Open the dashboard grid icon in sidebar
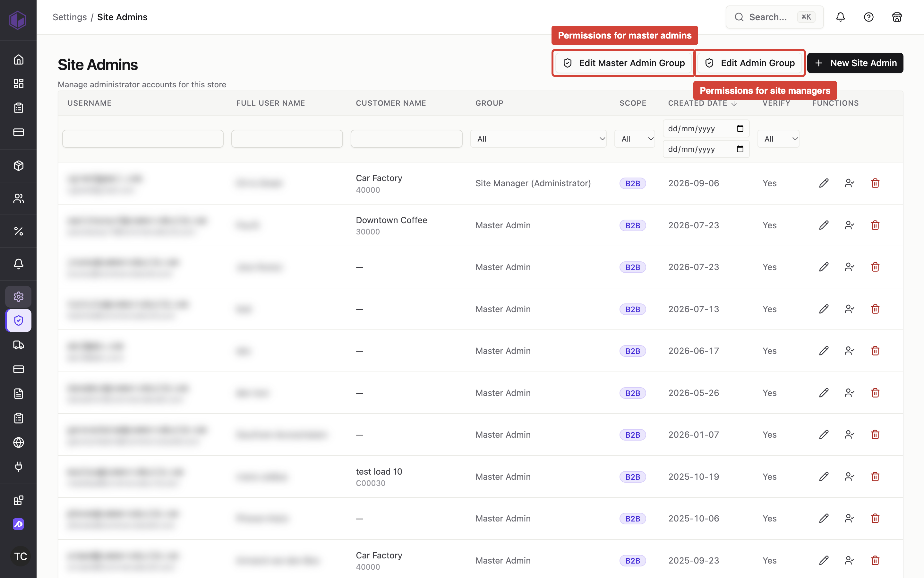Image resolution: width=924 pixels, height=578 pixels. (x=18, y=83)
